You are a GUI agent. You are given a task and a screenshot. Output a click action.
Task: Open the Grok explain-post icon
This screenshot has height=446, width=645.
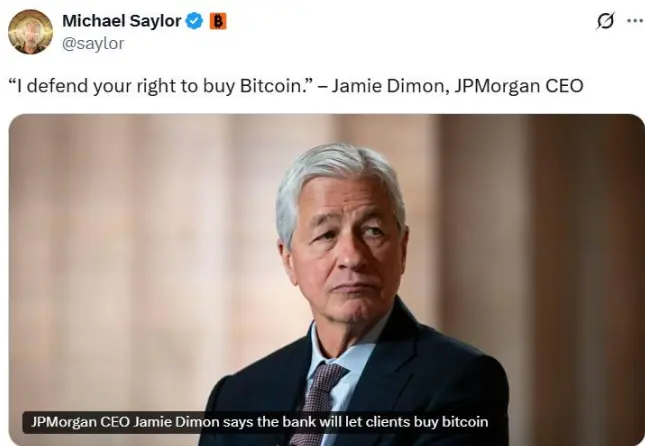click(x=606, y=21)
